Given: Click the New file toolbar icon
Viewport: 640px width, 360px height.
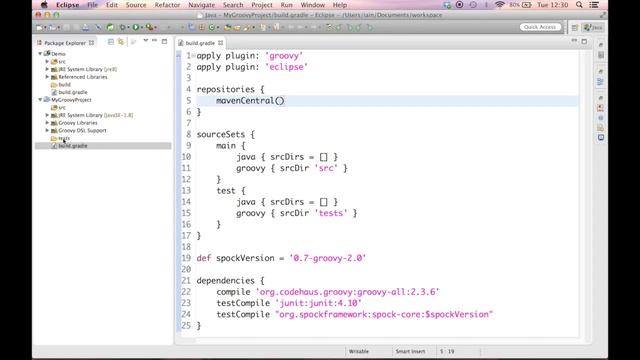Looking at the screenshot, I should pyautogui.click(x=40, y=27).
